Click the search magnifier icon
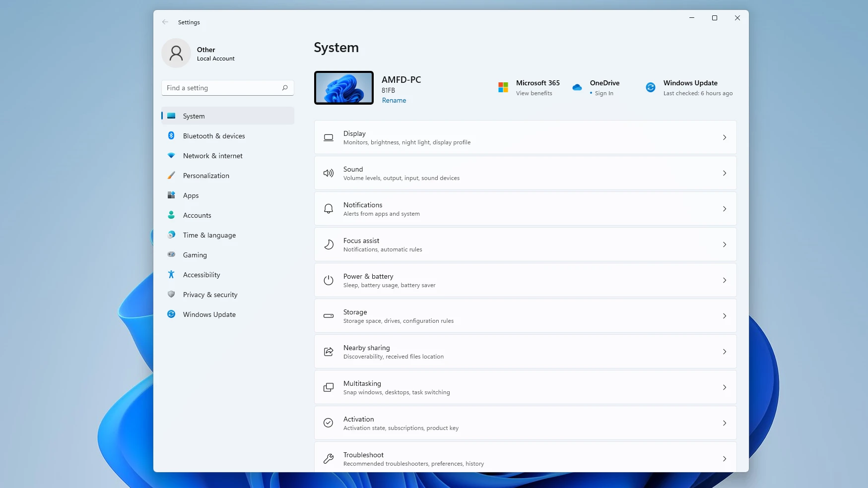The width and height of the screenshot is (868, 488). coord(285,88)
